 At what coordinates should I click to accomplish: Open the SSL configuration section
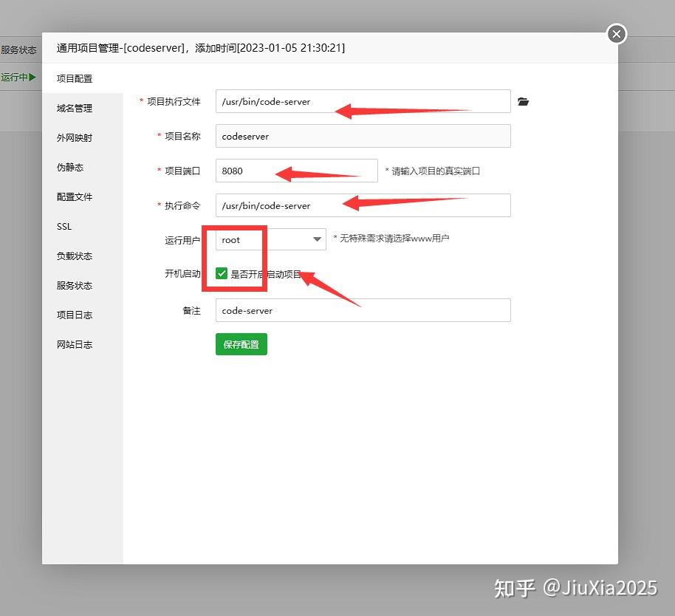[64, 227]
